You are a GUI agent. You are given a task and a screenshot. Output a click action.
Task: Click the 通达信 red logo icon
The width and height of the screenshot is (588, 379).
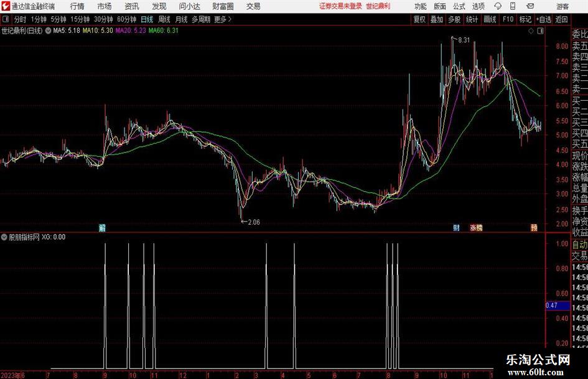point(6,6)
